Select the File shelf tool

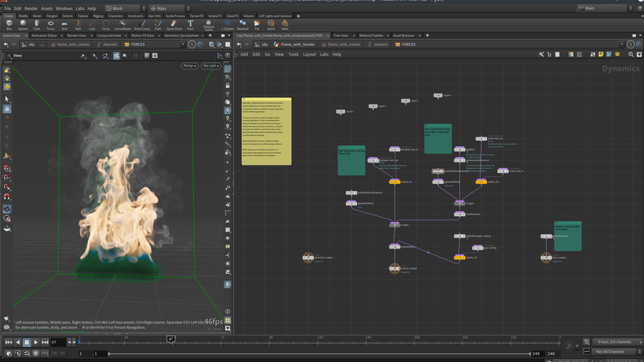(257, 25)
